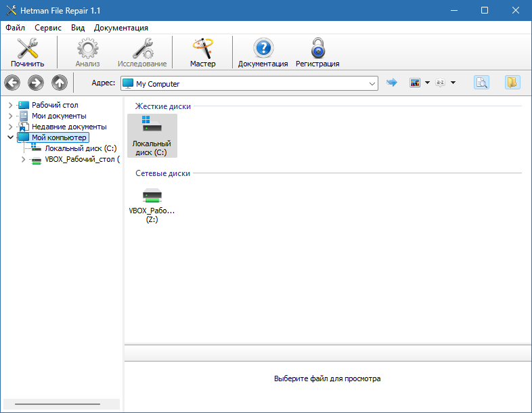Select Локальный диск (C:) in the tree
The width and height of the screenshot is (532, 413).
click(81, 148)
